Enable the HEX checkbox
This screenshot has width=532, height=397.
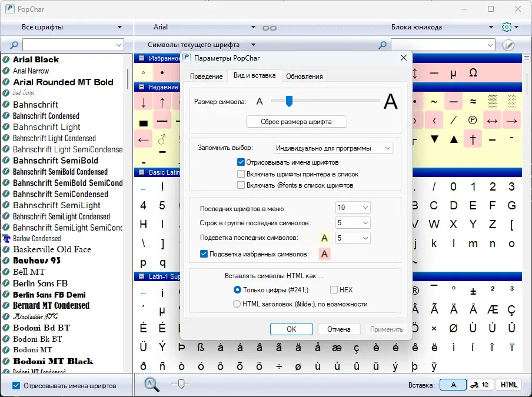point(334,290)
